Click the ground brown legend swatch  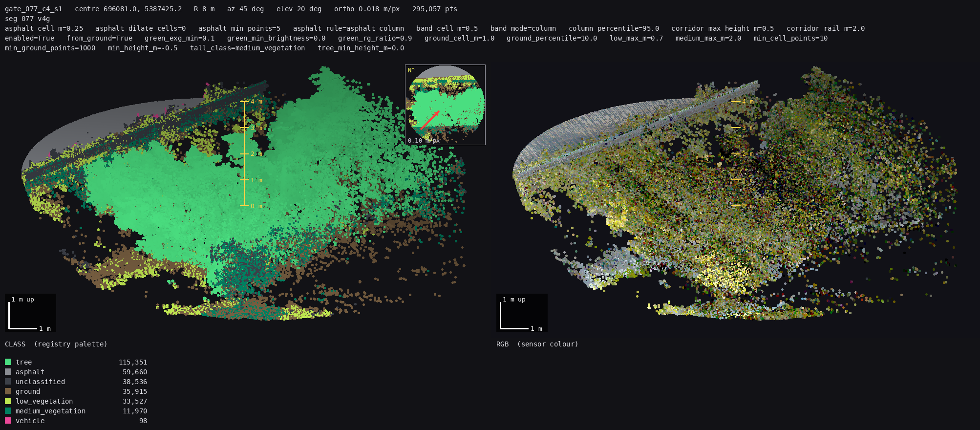[8, 391]
